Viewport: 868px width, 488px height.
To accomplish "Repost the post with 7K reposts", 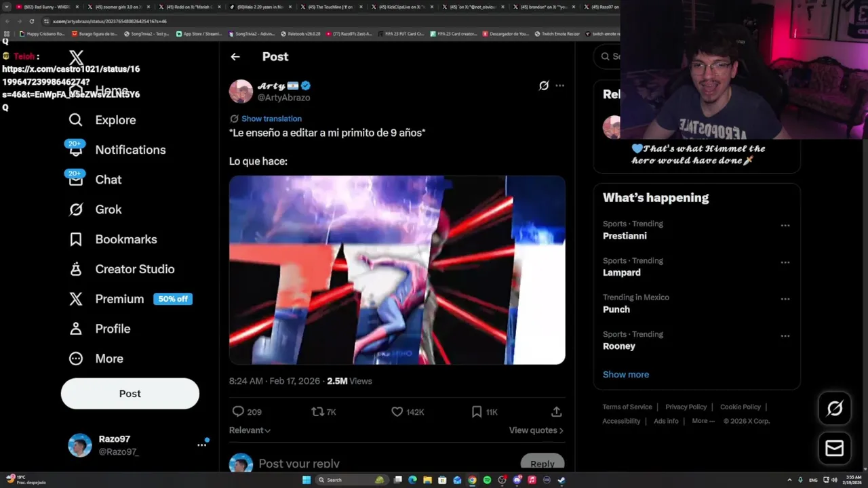I will (x=317, y=411).
